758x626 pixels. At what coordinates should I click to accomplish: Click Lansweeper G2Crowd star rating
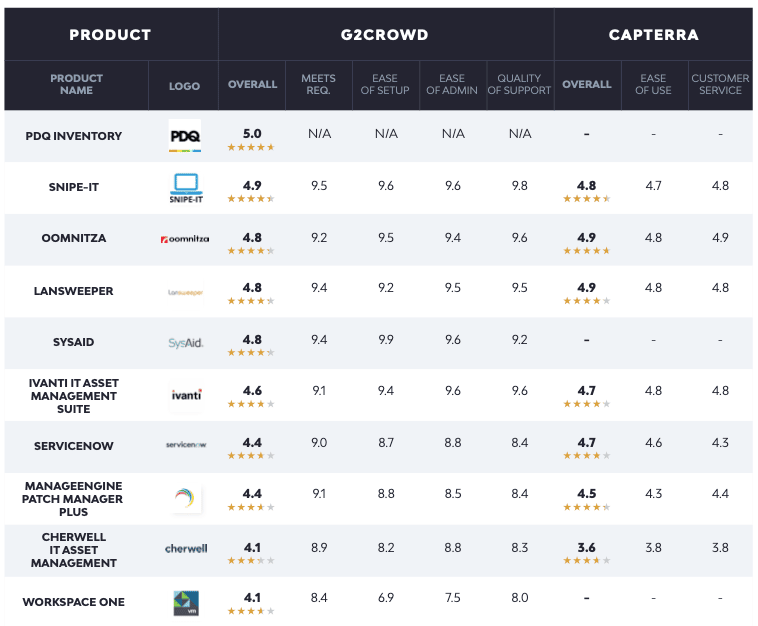251,301
